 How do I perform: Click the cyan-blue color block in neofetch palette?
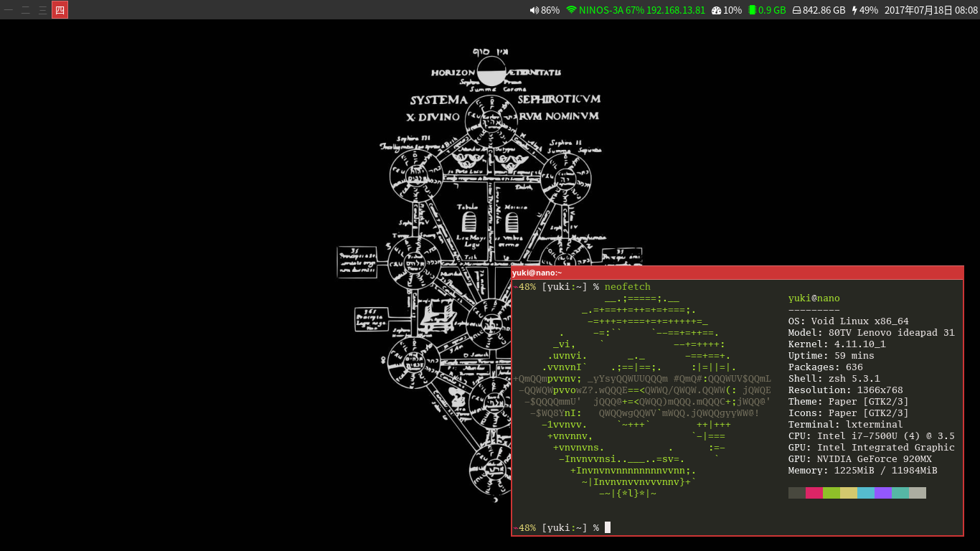(x=866, y=493)
